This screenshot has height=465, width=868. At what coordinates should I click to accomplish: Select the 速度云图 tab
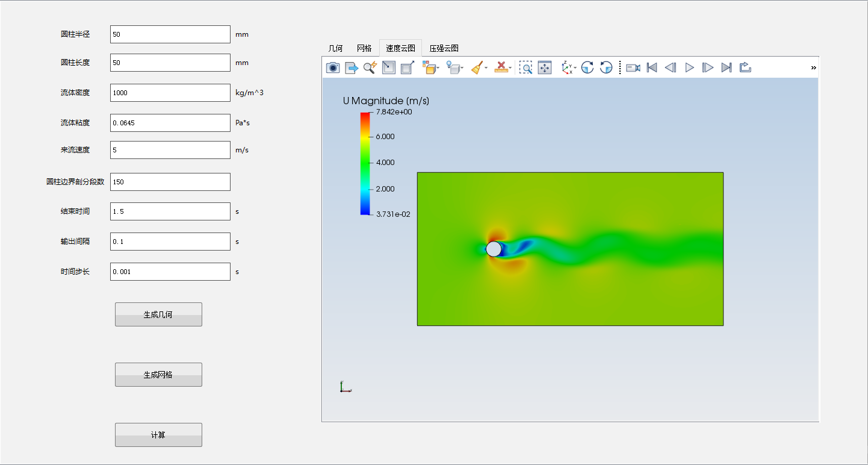(x=400, y=48)
